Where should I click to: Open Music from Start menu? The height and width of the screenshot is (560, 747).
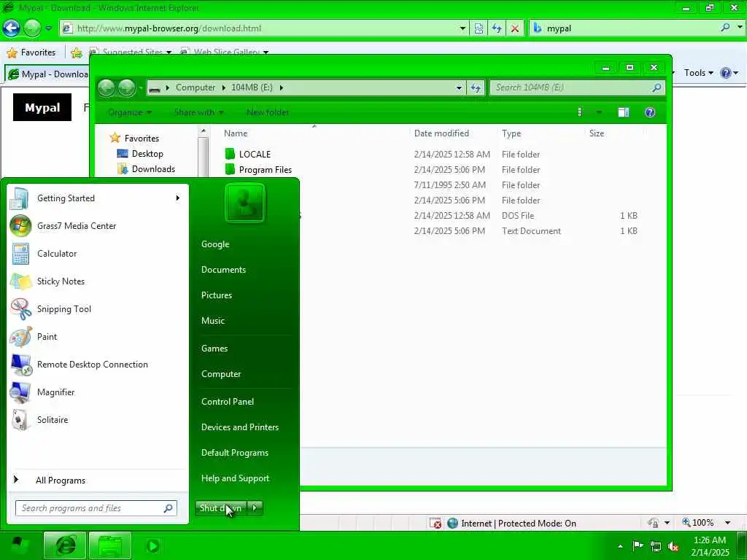(x=212, y=321)
